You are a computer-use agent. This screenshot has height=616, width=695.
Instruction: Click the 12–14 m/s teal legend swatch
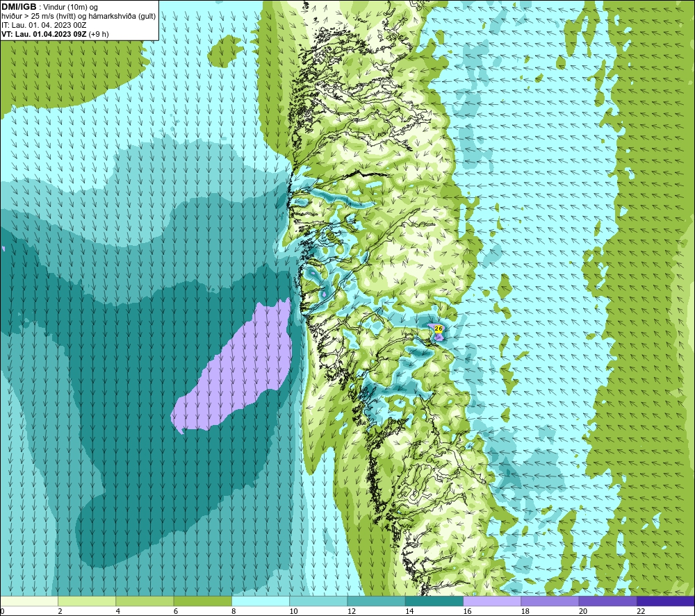tap(376, 601)
